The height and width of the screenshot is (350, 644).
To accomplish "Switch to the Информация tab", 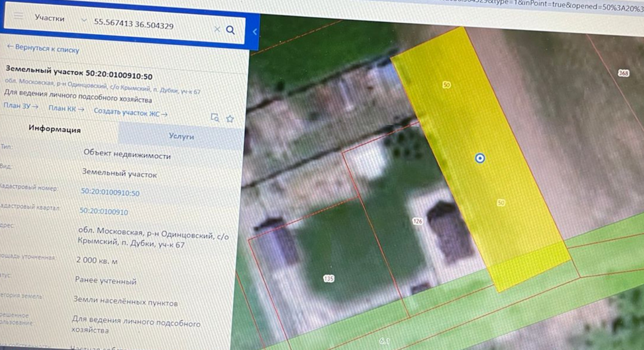I will [x=55, y=129].
